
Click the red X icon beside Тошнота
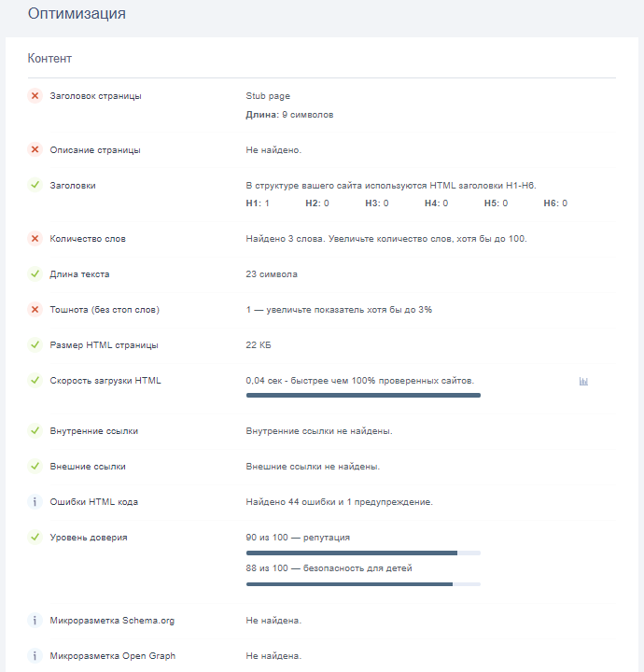point(35,310)
